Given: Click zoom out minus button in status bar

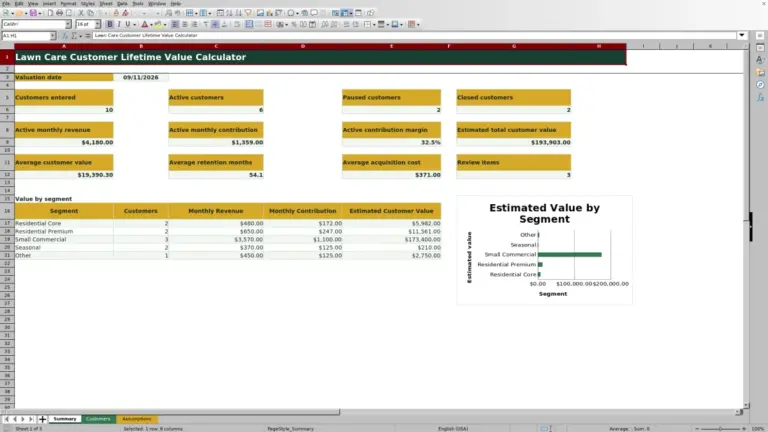Looking at the screenshot, I should point(697,429).
